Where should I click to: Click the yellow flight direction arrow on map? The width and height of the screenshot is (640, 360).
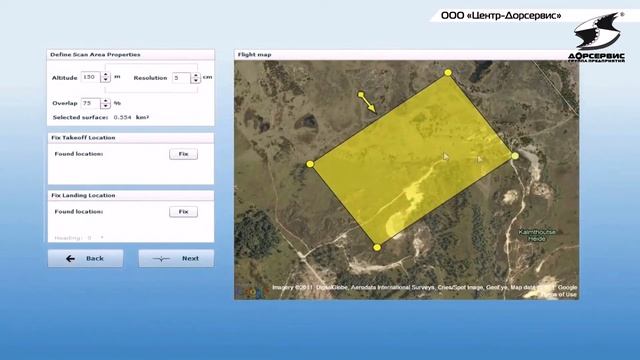(367, 102)
